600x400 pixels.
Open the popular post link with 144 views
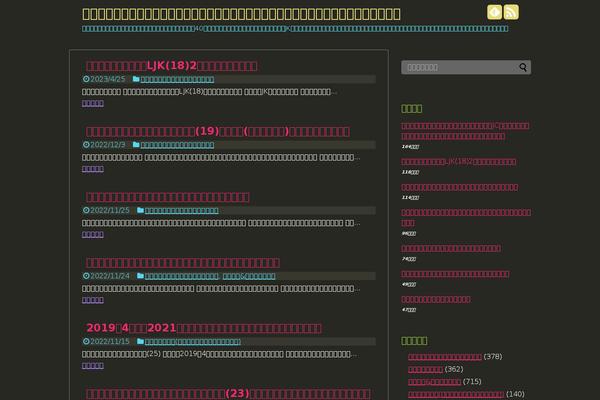point(465,131)
